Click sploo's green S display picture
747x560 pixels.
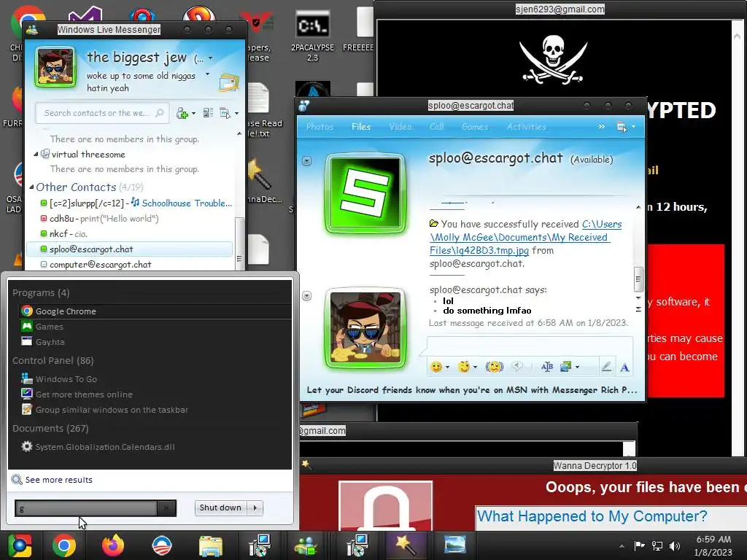pyautogui.click(x=365, y=193)
